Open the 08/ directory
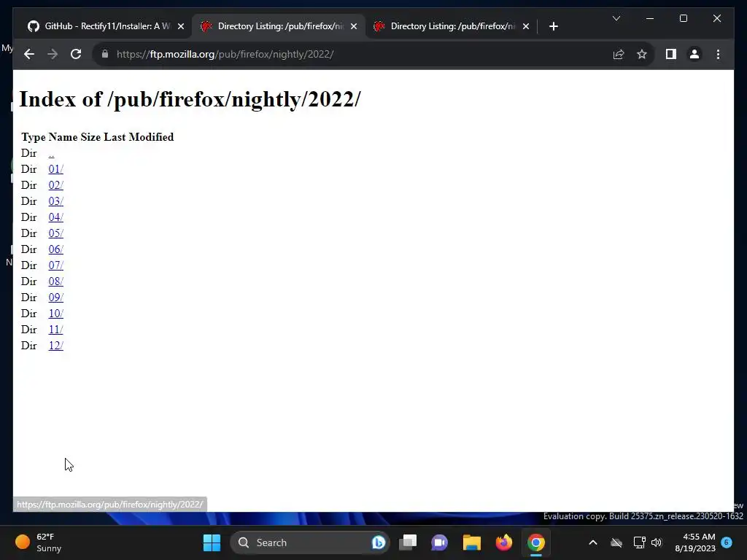The image size is (747, 560). pyautogui.click(x=55, y=281)
